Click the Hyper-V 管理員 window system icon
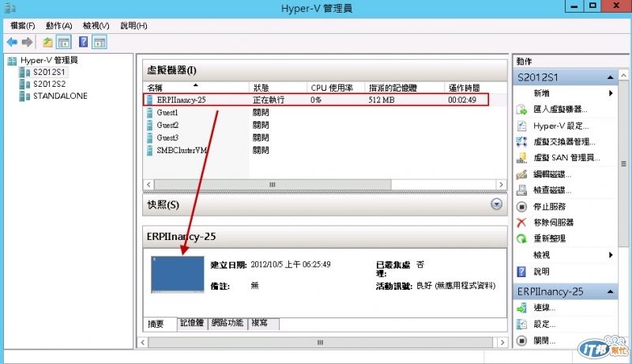 click(x=9, y=7)
